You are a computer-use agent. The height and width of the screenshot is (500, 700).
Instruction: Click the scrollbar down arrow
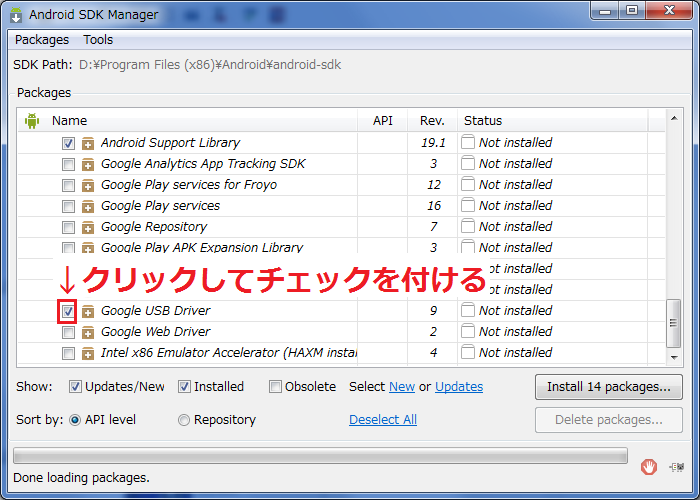(x=674, y=358)
